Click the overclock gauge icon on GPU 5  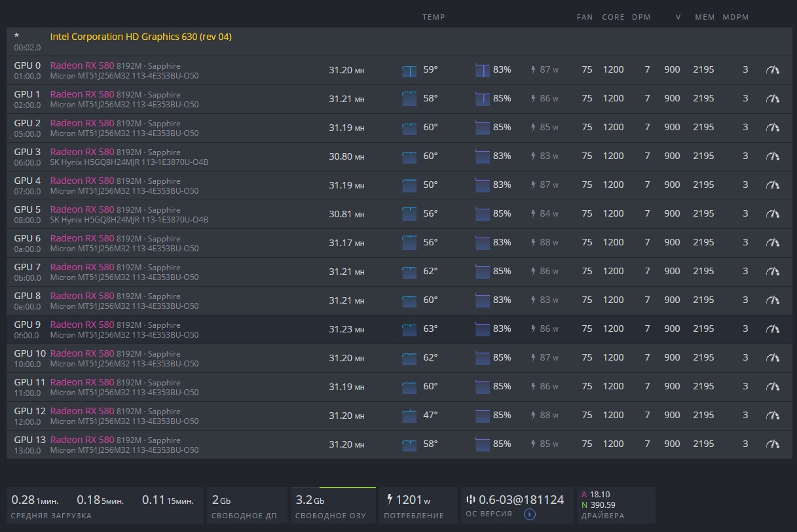tap(773, 214)
